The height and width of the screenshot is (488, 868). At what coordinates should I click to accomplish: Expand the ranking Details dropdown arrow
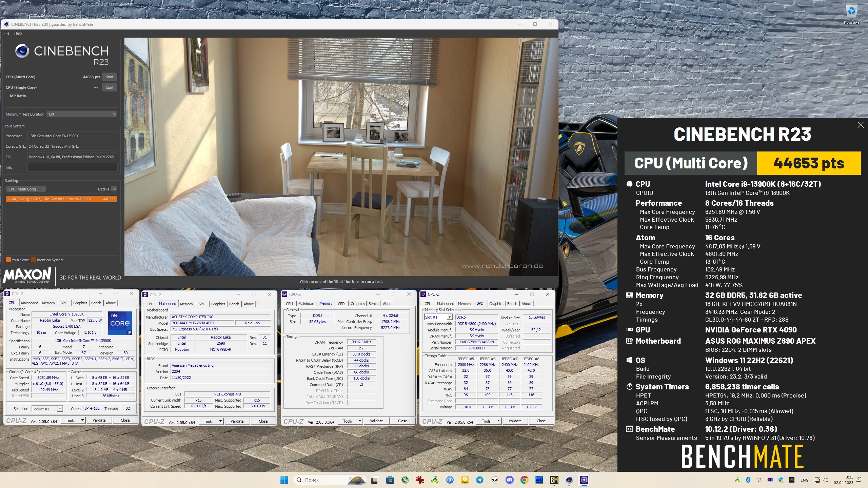(114, 189)
